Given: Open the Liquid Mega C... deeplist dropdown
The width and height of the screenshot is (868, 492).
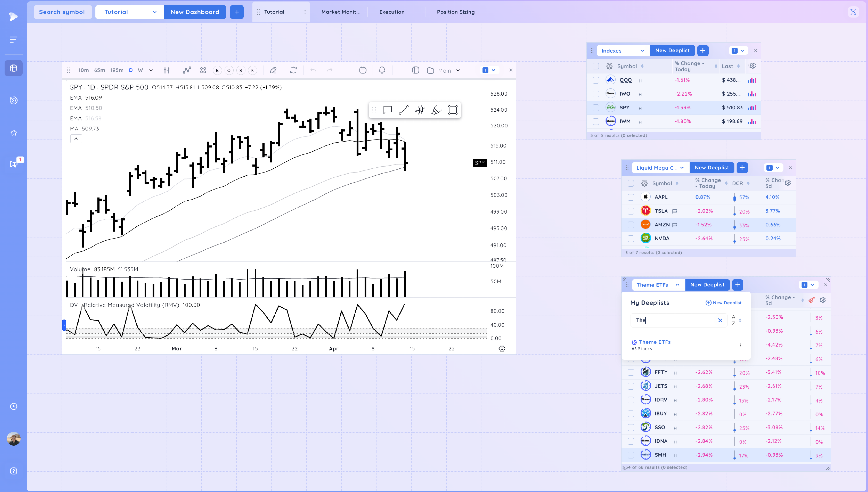Looking at the screenshot, I should click(660, 168).
